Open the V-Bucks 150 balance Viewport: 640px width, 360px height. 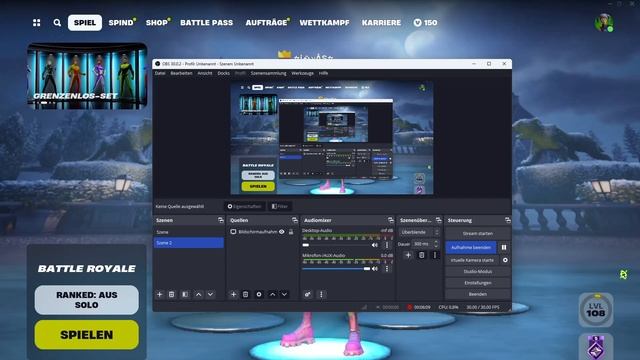click(425, 23)
